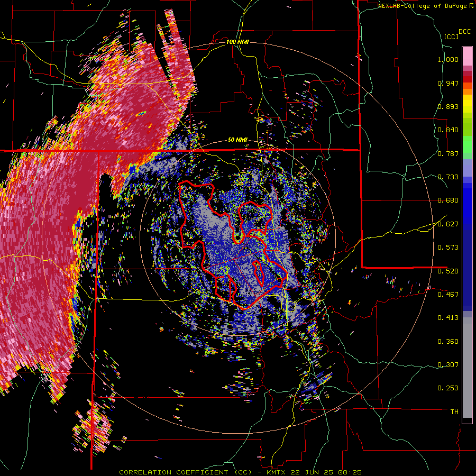Select the 0.253 scale value

(448, 388)
